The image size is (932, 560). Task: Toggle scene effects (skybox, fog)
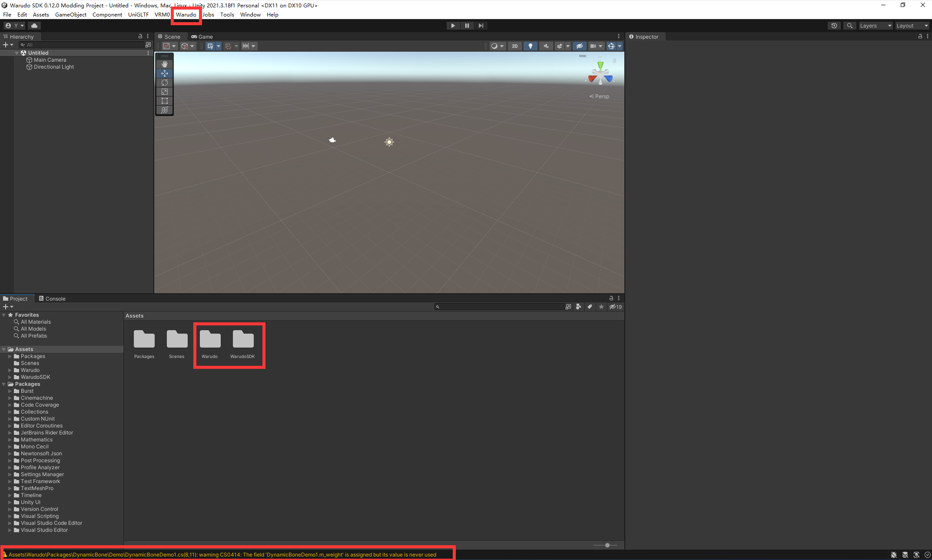[x=560, y=46]
